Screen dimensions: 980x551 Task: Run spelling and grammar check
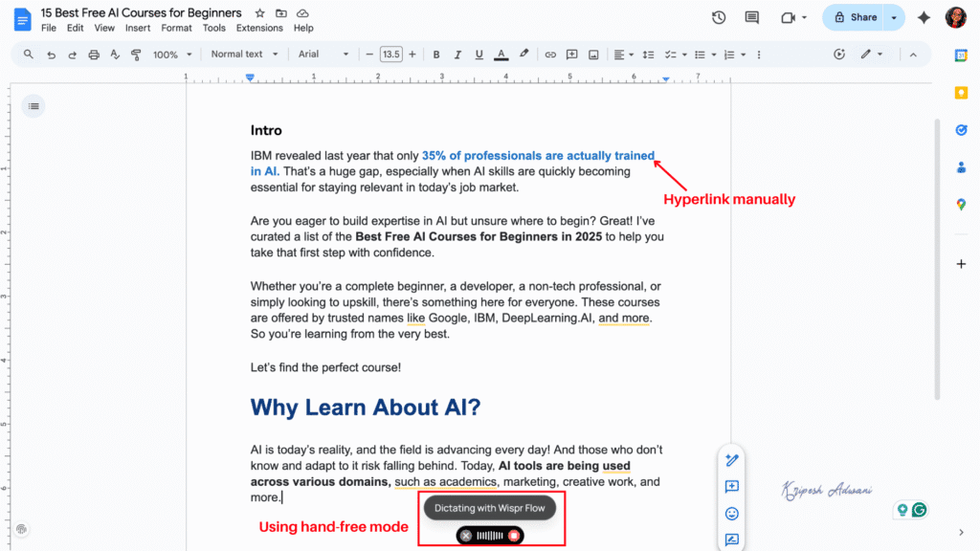(115, 55)
